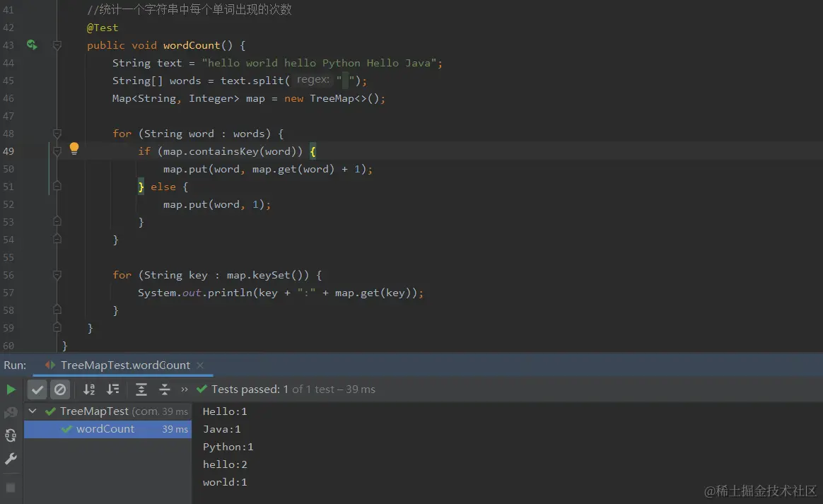Collapse the TreeMapTest node chevron

point(33,411)
